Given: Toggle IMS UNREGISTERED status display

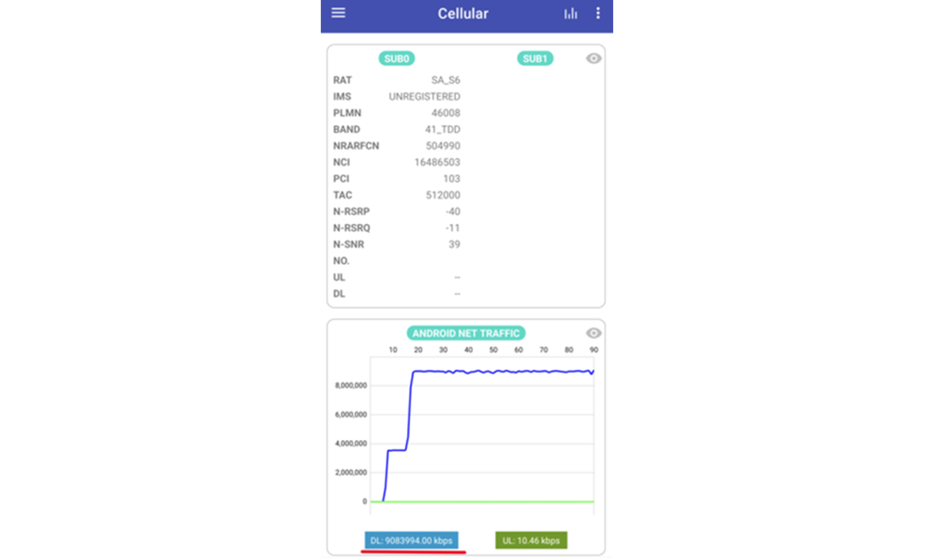Looking at the screenshot, I should coord(425,96).
